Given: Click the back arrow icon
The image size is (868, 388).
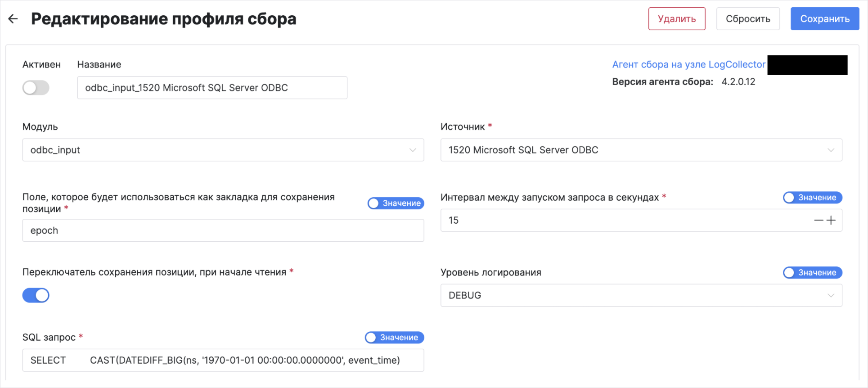Looking at the screenshot, I should [13, 19].
